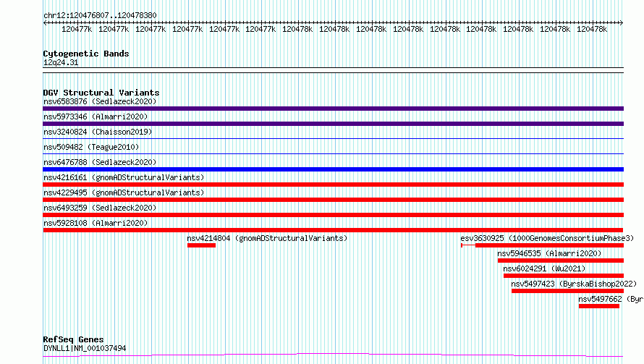This screenshot has height=364, width=644.
Task: Open variant nsv4214804 (gnomADStructuralVariants) label
Action: (267, 238)
